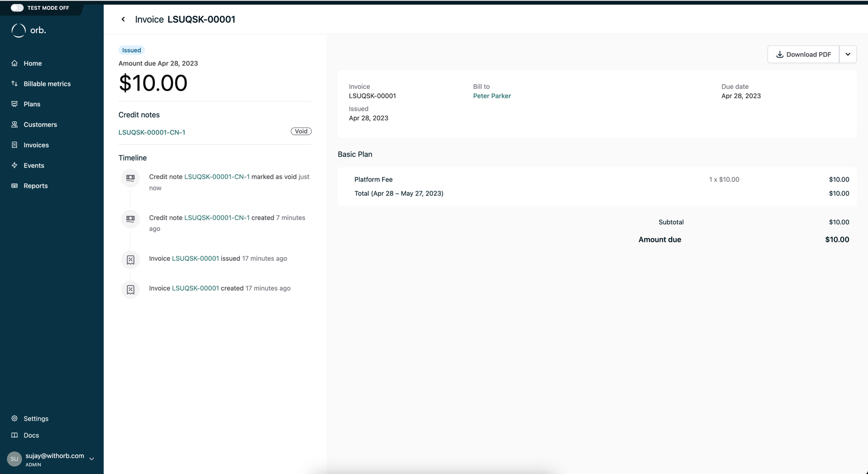Image resolution: width=868 pixels, height=474 pixels.
Task: Click the Issued Apr 28, 2023 date value
Action: (368, 118)
